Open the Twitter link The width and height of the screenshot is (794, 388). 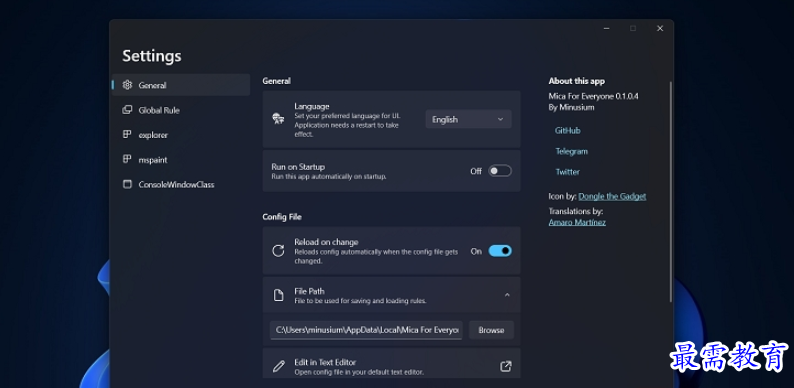(x=567, y=172)
